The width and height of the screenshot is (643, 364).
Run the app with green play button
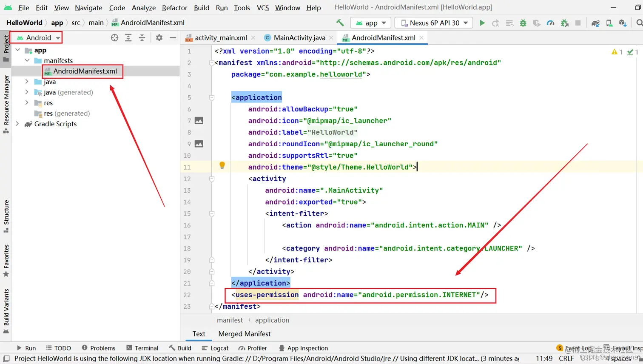point(482,23)
